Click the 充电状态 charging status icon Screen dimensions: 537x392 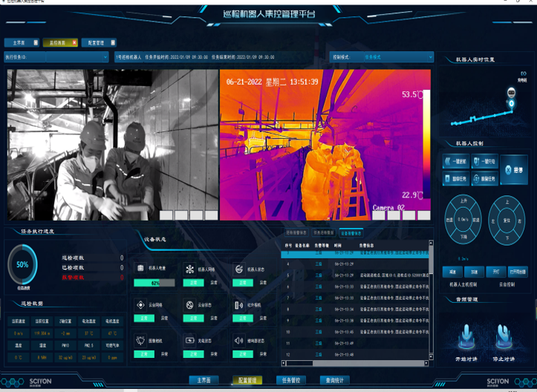[x=189, y=341]
